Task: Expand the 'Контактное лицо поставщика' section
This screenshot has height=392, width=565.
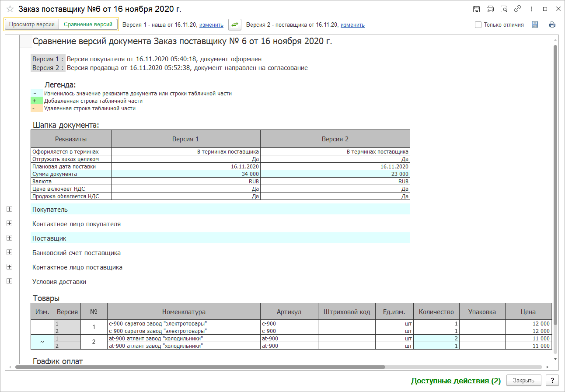Action: (x=10, y=267)
